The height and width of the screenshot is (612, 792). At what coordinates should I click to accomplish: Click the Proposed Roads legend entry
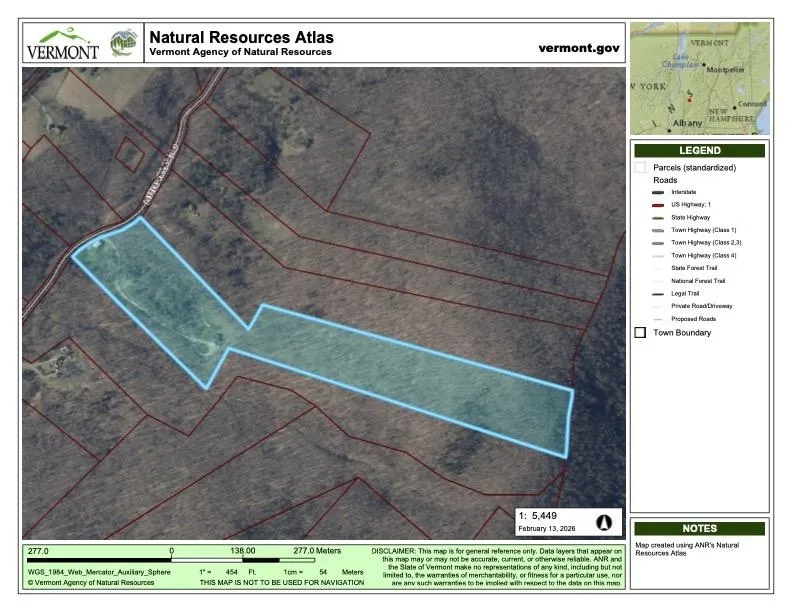[x=693, y=319]
